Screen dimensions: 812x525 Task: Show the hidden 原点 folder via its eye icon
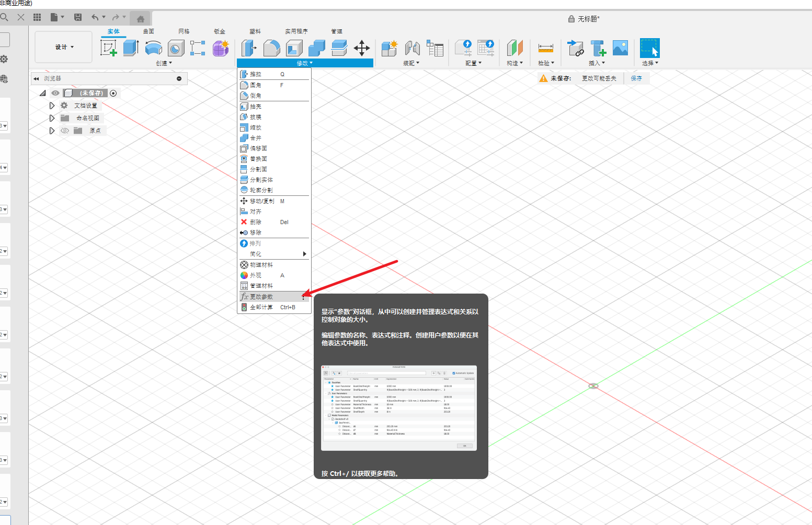point(65,131)
